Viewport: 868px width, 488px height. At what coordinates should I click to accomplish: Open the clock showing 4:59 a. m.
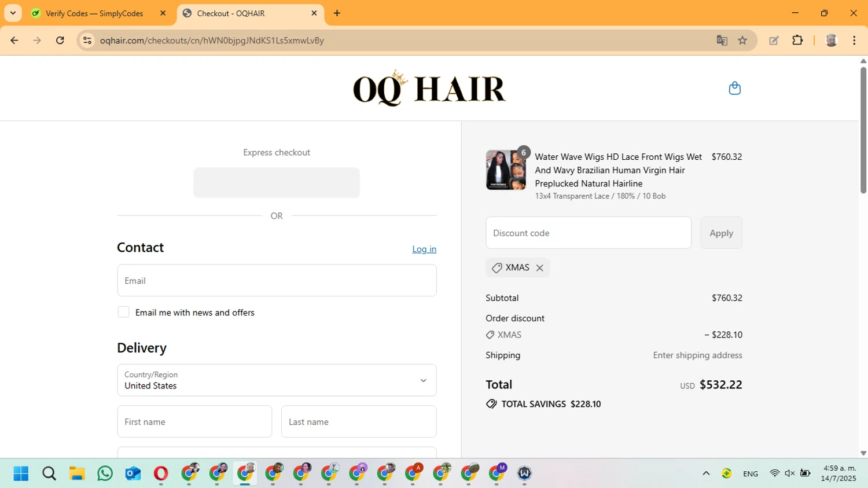[838, 474]
